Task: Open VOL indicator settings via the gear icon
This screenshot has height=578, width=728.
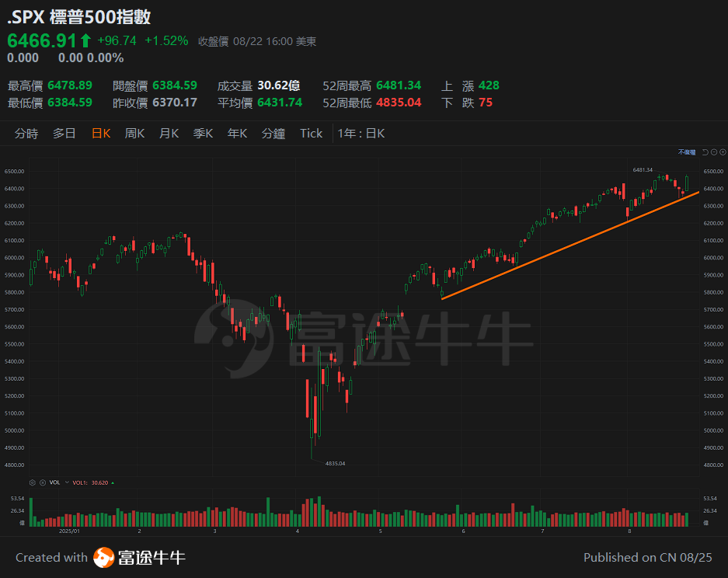Action: coord(33,482)
